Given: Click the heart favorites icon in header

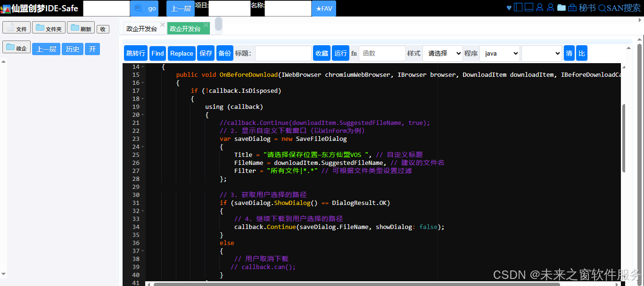Looking at the screenshot, I should coord(509,8).
